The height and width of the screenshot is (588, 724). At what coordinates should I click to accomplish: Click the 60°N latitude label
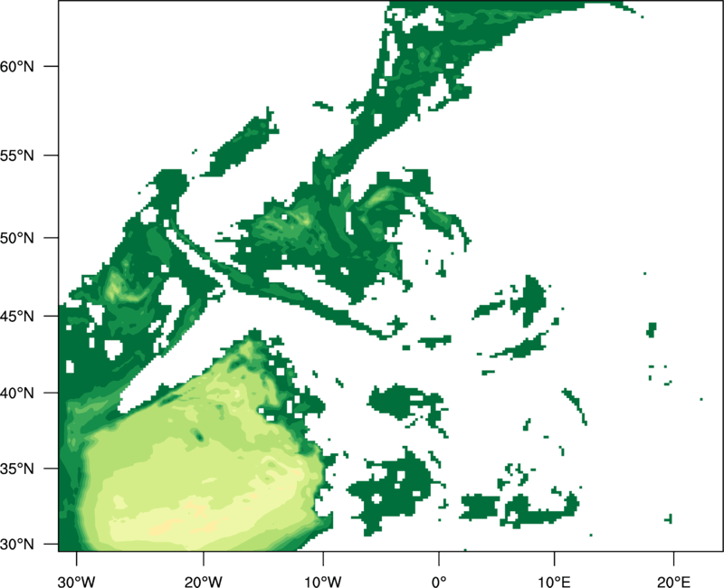click(x=17, y=66)
